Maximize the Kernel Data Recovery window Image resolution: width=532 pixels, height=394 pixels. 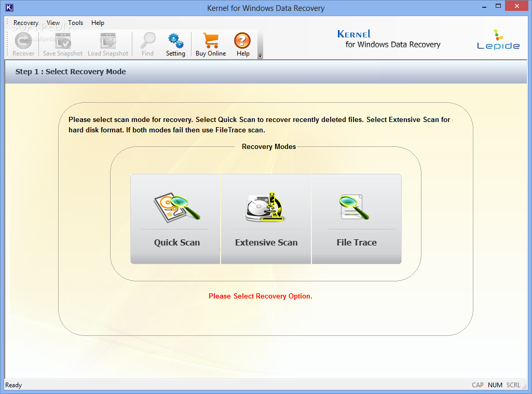pyautogui.click(x=498, y=6)
